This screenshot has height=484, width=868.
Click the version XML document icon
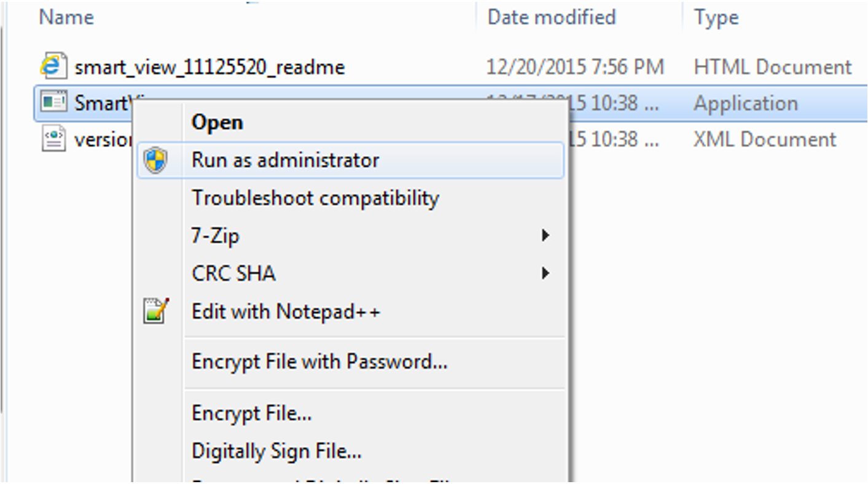coord(53,139)
